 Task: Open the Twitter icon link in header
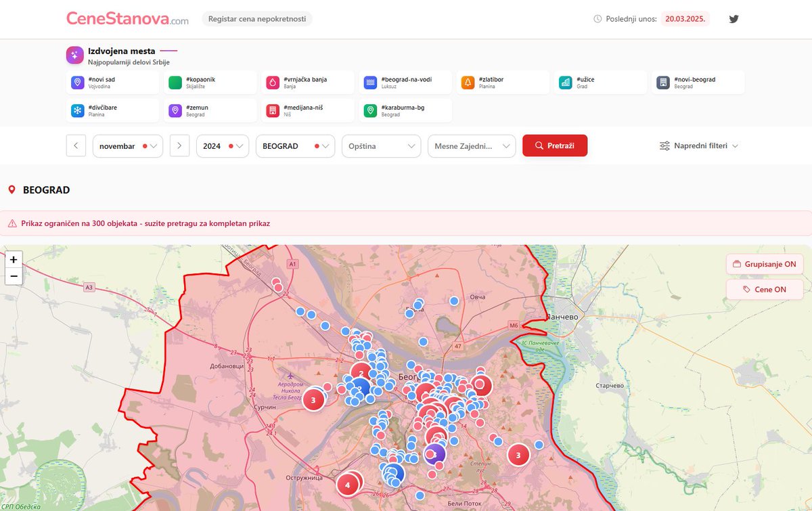coord(734,19)
